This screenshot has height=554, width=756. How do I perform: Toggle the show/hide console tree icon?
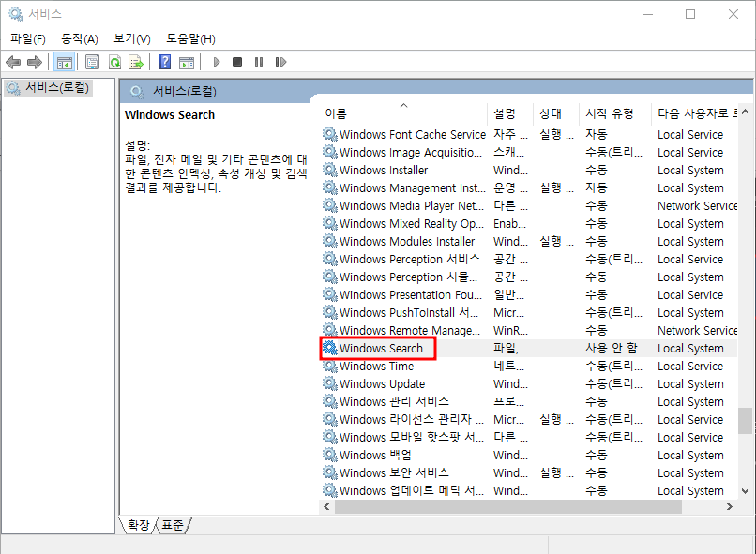(64, 62)
